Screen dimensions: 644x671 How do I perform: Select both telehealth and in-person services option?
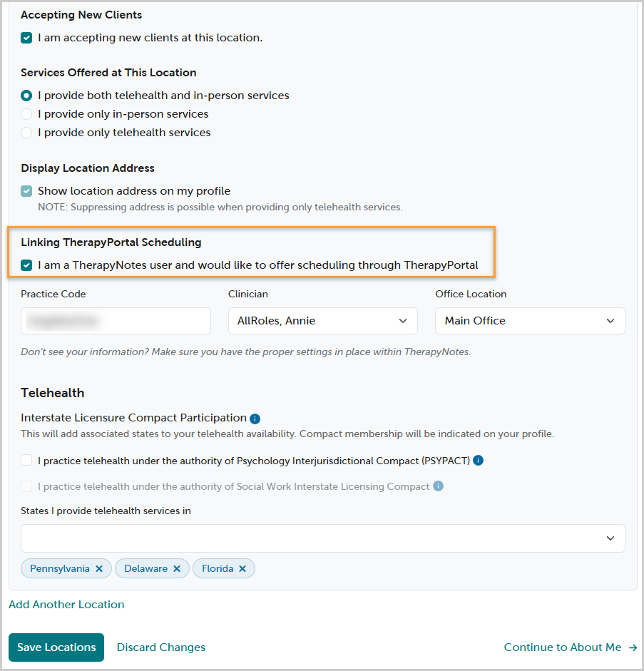26,96
